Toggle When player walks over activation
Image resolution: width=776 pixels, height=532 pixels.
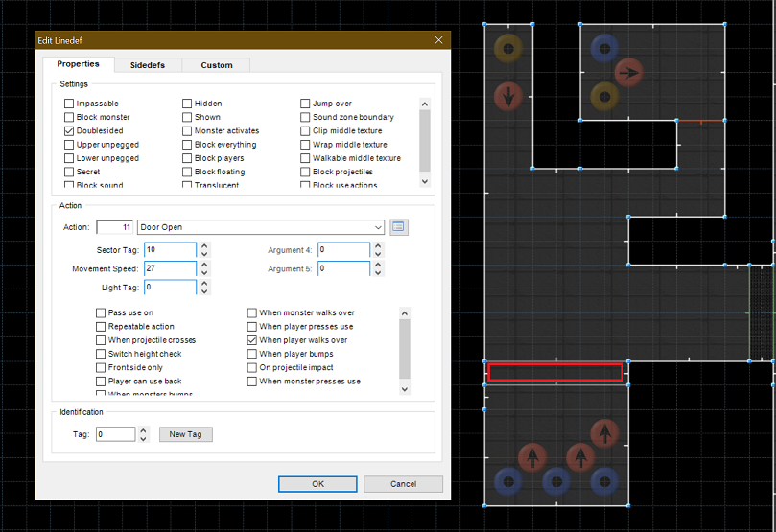pos(252,340)
